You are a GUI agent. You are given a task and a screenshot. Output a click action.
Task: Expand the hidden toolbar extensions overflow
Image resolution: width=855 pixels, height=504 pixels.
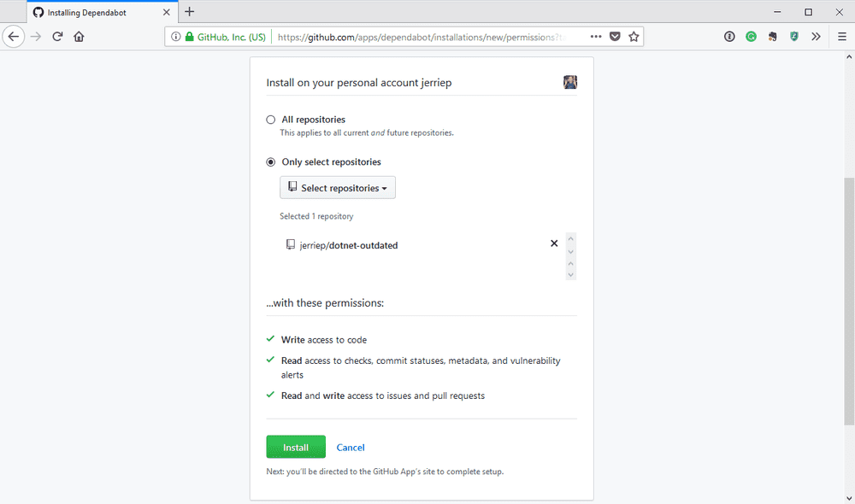pos(816,37)
